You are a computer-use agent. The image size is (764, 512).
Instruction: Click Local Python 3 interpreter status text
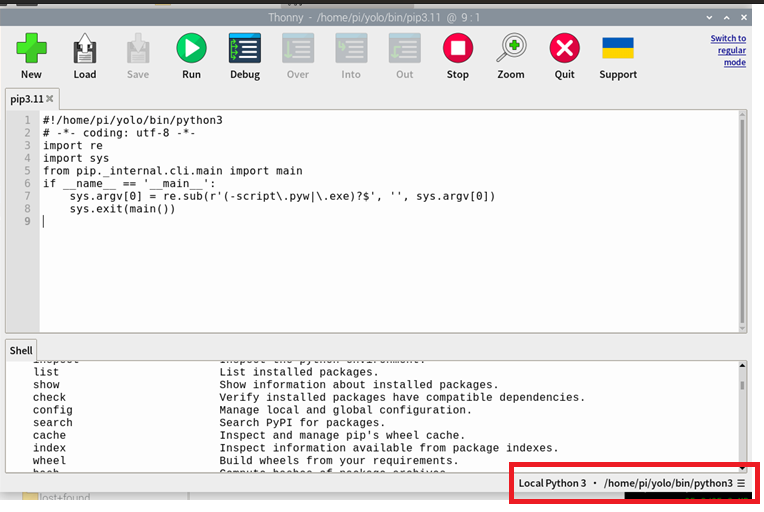[x=552, y=483]
